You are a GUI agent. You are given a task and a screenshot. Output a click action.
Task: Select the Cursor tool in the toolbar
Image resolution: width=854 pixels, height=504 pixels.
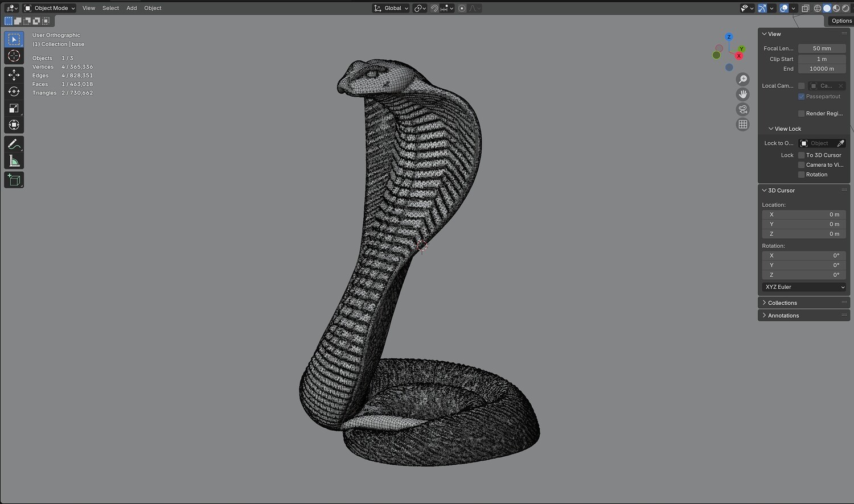(x=14, y=56)
